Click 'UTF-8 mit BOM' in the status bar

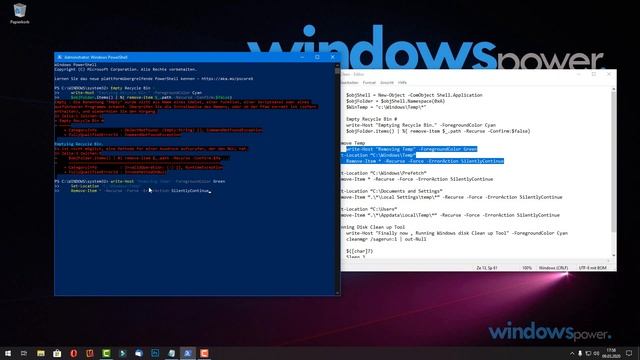click(x=592, y=268)
